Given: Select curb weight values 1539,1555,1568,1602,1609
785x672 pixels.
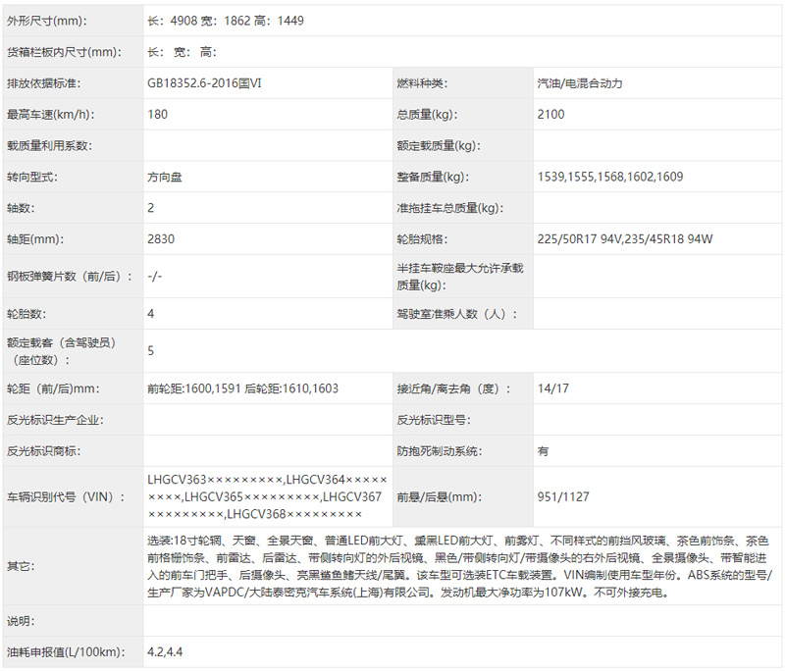Looking at the screenshot, I should 609,177.
